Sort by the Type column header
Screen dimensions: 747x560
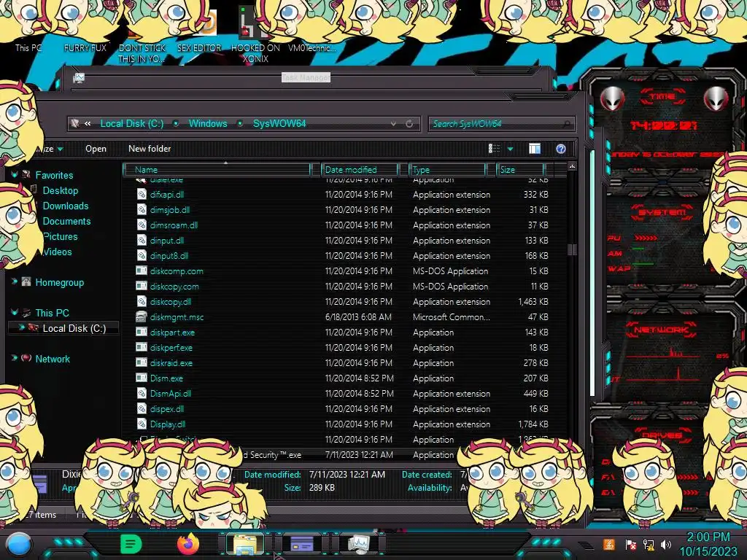point(447,169)
